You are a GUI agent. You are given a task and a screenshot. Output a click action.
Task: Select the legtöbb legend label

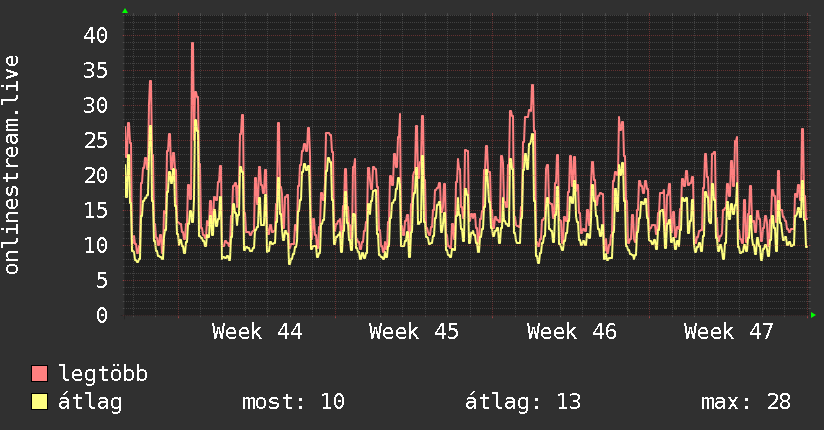(x=103, y=374)
